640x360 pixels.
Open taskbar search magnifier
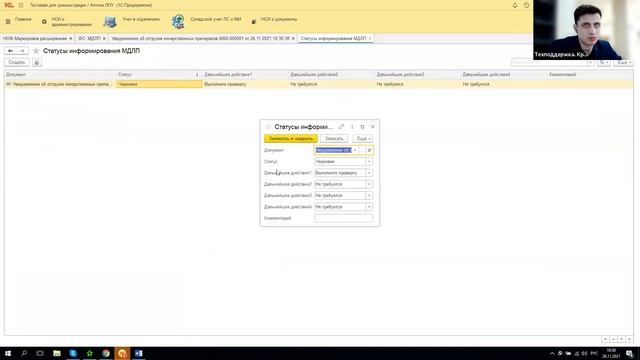tap(24, 353)
